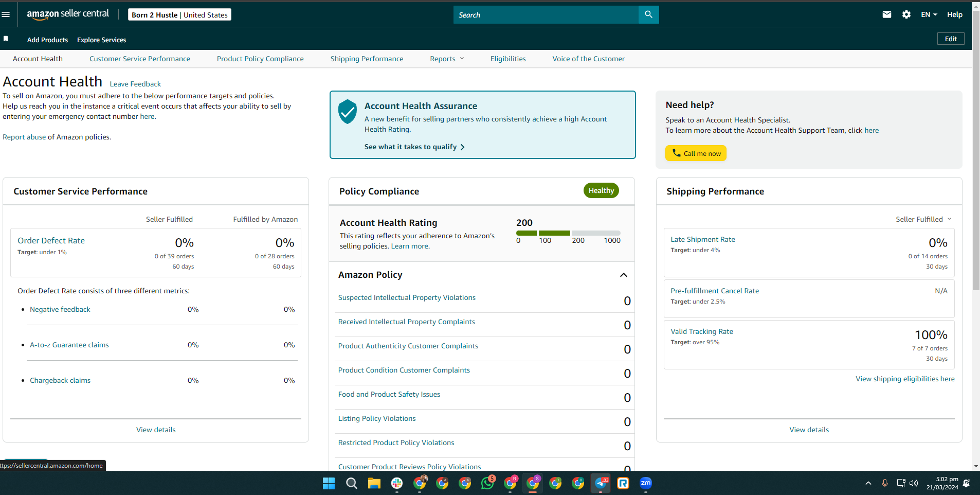Open the Pre-fulfillment Cancel Rate link

coord(715,291)
